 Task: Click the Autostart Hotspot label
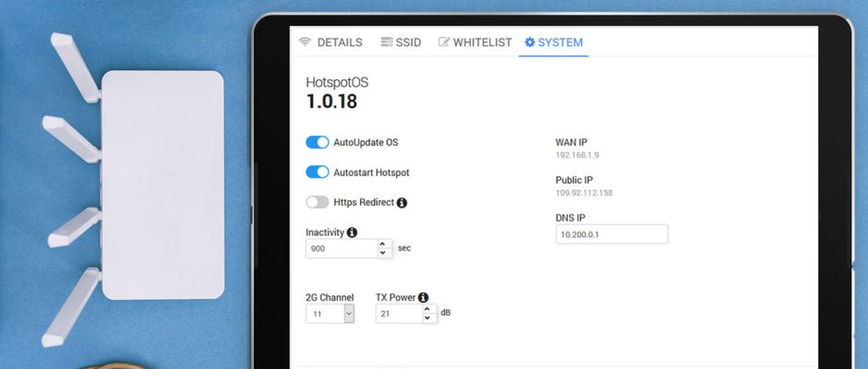pos(371,173)
